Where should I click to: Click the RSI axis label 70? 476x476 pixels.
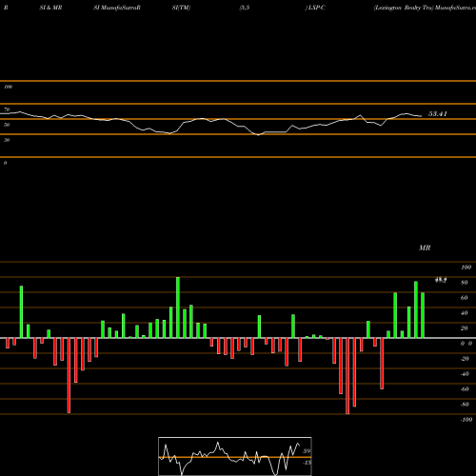point(7,109)
